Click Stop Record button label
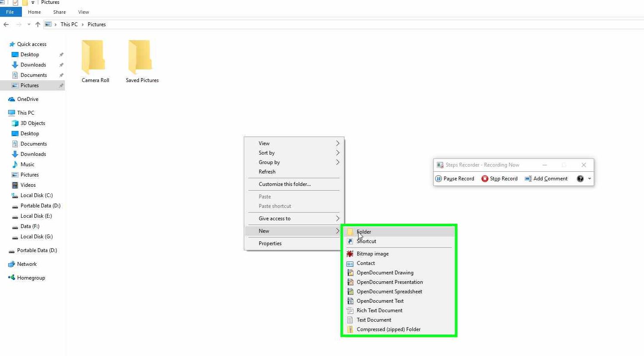 pyautogui.click(x=503, y=179)
